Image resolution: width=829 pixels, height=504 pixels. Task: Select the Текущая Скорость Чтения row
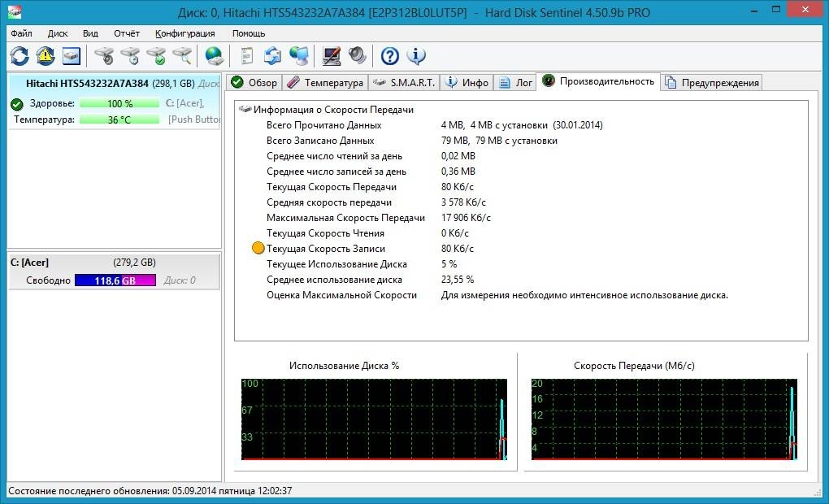coord(367,232)
